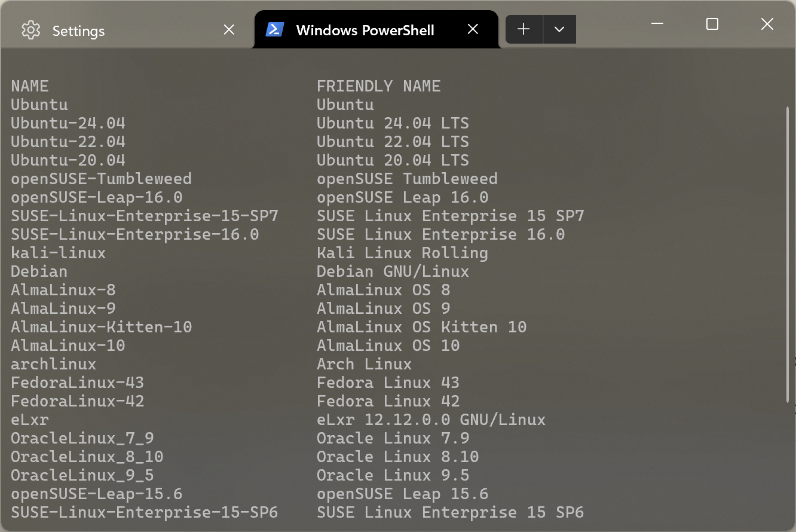
Task: Click 'Ubuntu-20.04' in NAME column
Action: [x=68, y=160]
